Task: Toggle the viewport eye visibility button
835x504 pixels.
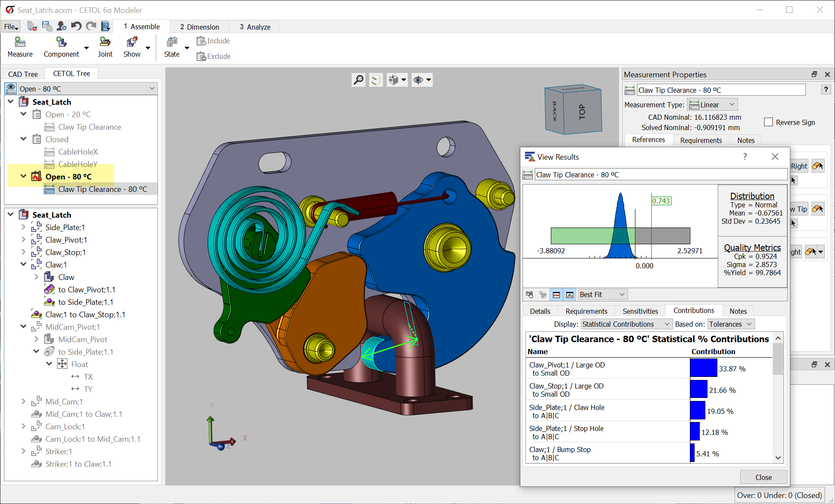Action: (x=418, y=80)
